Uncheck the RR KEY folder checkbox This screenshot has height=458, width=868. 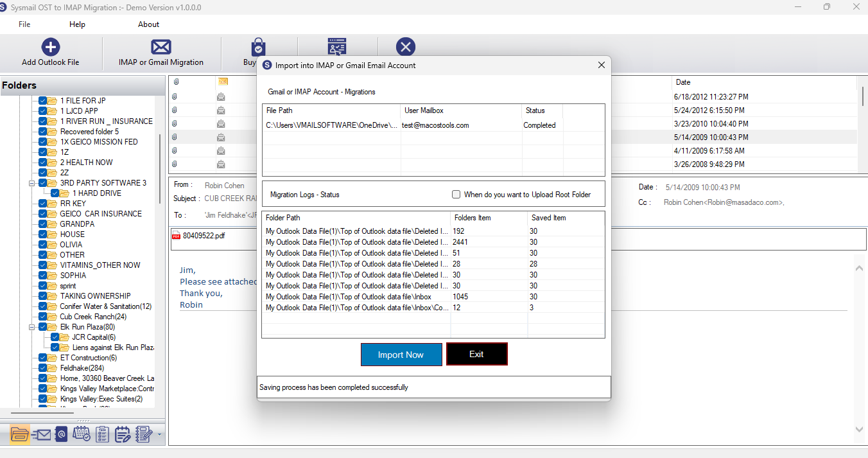click(x=43, y=204)
